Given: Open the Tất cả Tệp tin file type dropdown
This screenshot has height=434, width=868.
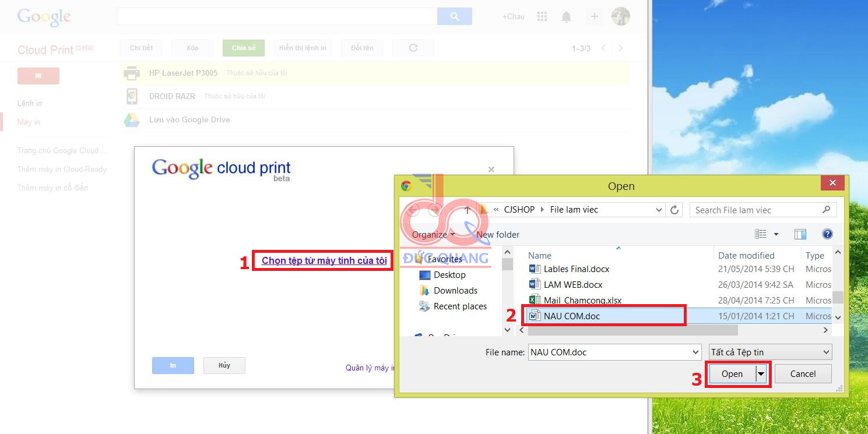Looking at the screenshot, I should 770,352.
